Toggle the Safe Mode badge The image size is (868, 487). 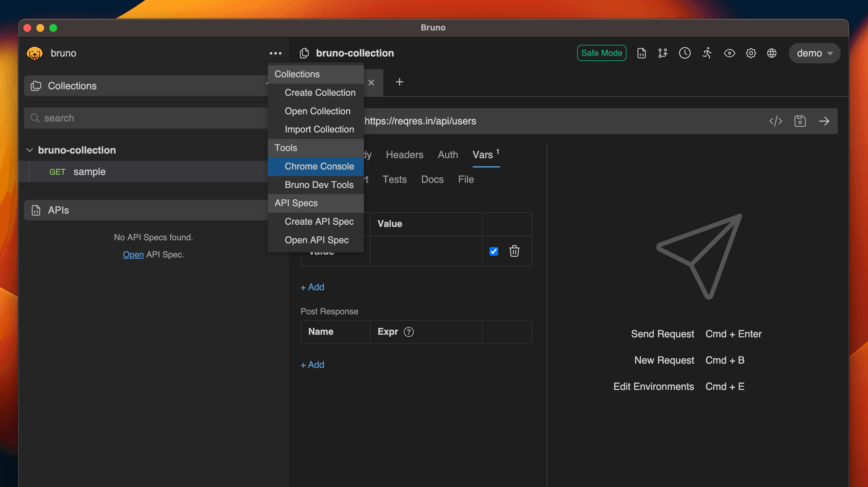click(601, 53)
